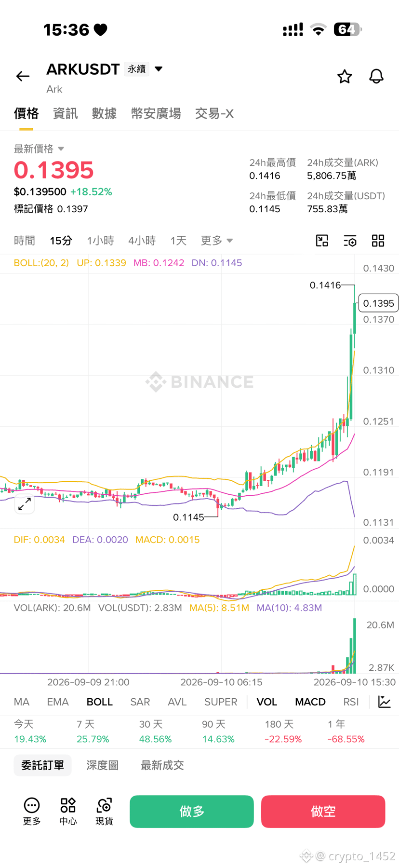Tap the red 做空 button
The height and width of the screenshot is (868, 399).
323,812
